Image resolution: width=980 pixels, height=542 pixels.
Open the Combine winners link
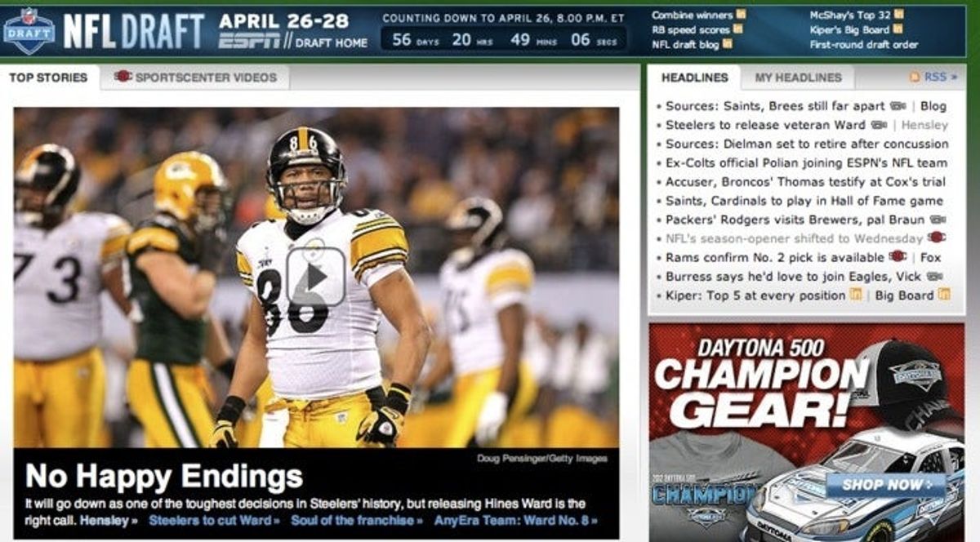pos(692,15)
